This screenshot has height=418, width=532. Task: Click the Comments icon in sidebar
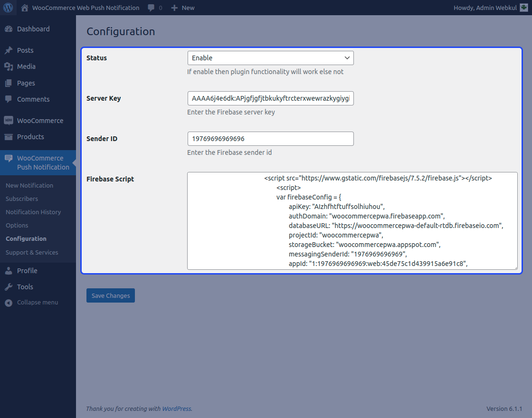pos(9,99)
